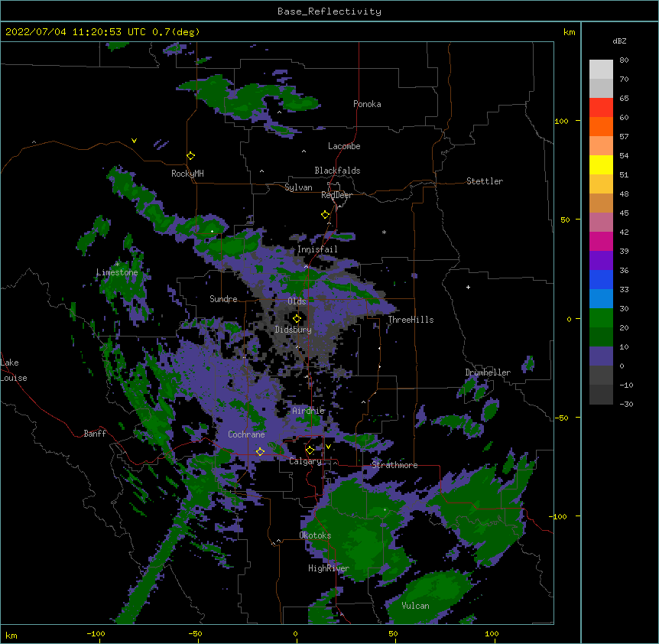Click the yellow V marker northeast of Calgary
Viewport: 659px width, 644px height.
tap(328, 447)
